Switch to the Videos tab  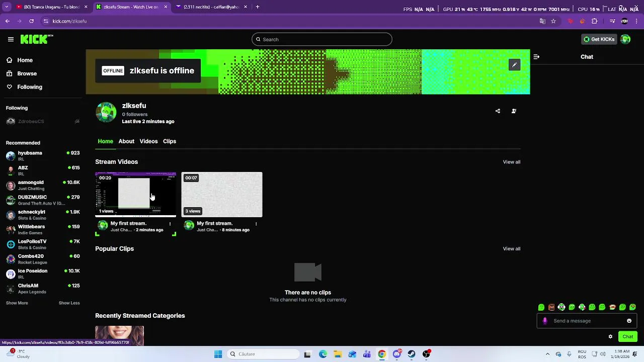[148, 141]
